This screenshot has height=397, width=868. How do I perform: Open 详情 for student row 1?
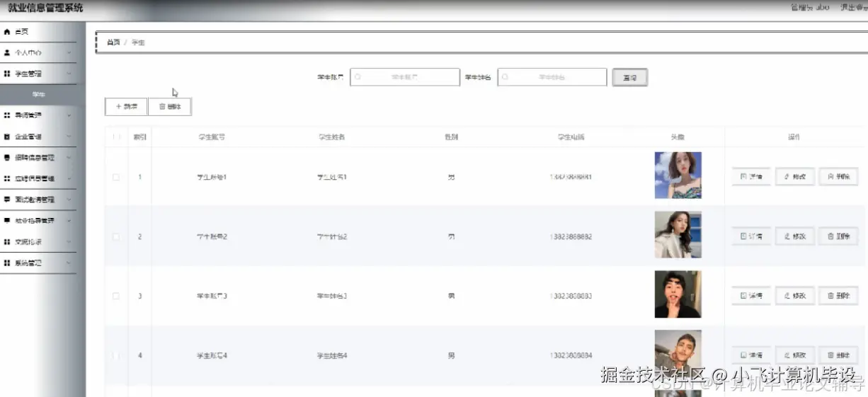pos(751,177)
